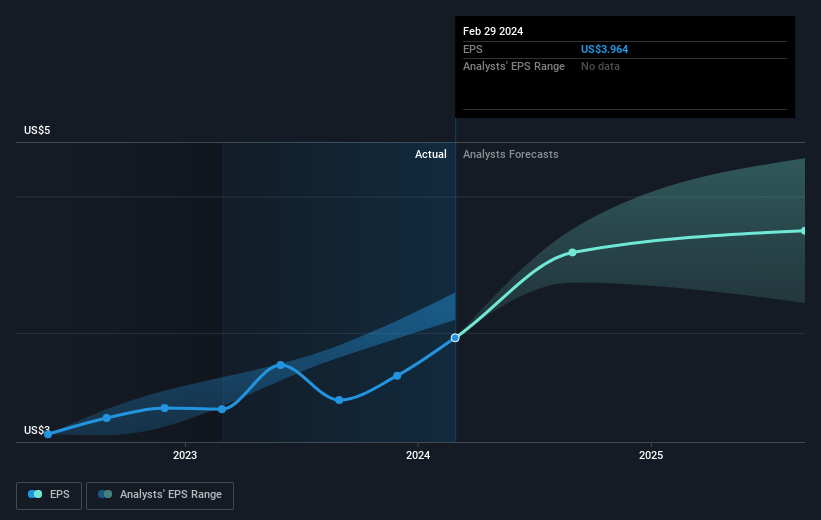The image size is (821, 520).
Task: Click the final forecast point at right edge
Action: point(803,231)
